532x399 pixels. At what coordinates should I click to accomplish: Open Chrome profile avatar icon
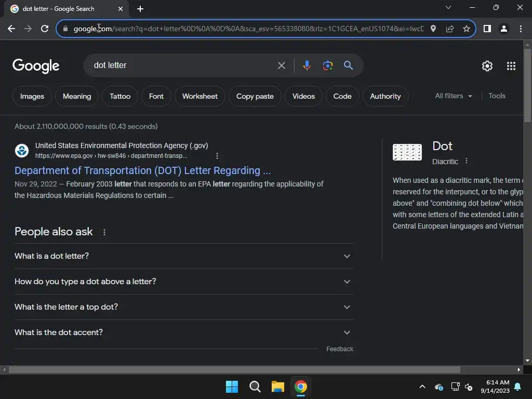504,29
